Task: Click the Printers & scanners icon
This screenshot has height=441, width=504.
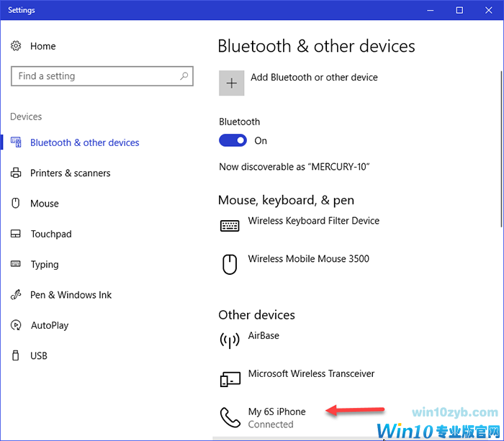Action: coord(16,173)
